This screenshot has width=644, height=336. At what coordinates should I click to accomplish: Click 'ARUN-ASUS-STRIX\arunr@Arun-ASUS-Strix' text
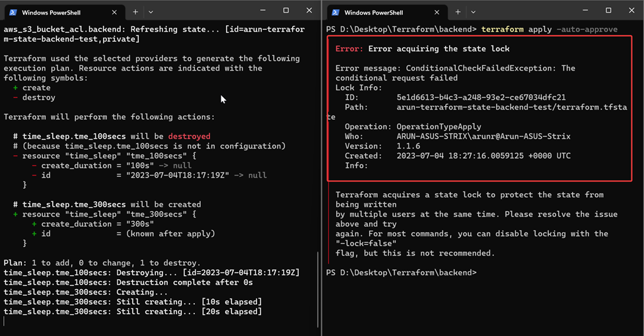pyautogui.click(x=483, y=136)
